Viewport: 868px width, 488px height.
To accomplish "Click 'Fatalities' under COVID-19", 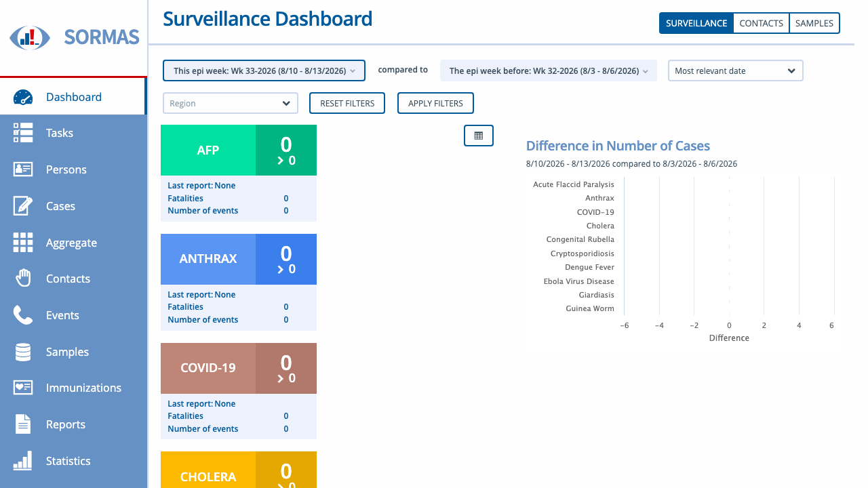I will click(185, 416).
